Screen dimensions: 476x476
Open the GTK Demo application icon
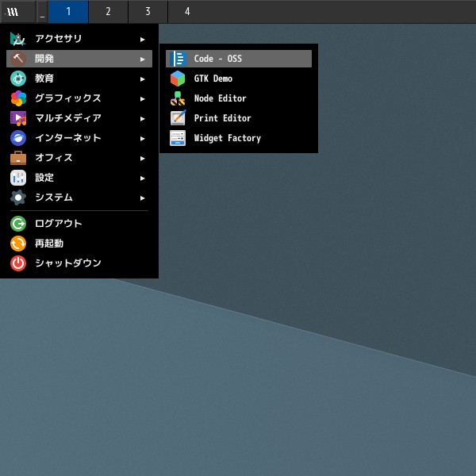pos(178,79)
